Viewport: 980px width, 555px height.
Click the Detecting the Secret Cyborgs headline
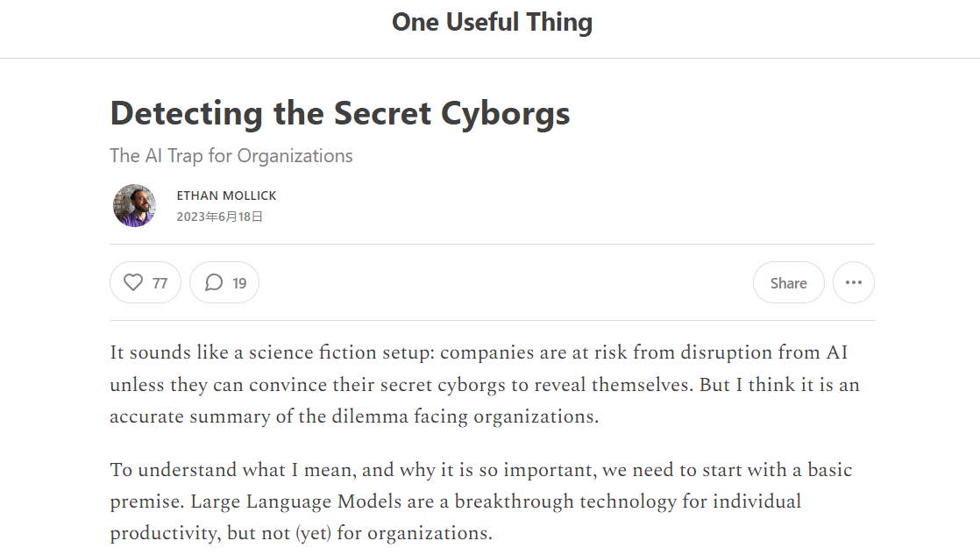point(340,114)
